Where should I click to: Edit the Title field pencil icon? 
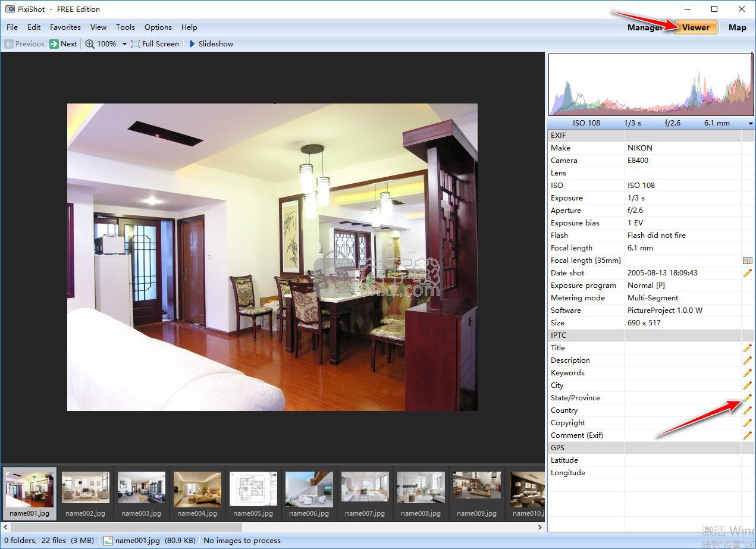(x=748, y=348)
